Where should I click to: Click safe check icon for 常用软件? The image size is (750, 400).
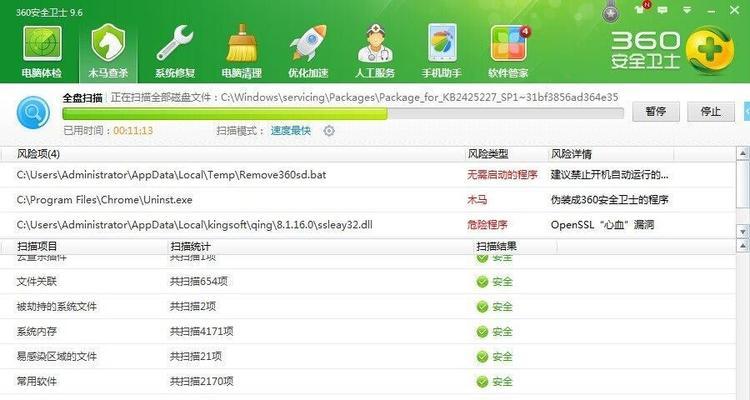(x=482, y=382)
